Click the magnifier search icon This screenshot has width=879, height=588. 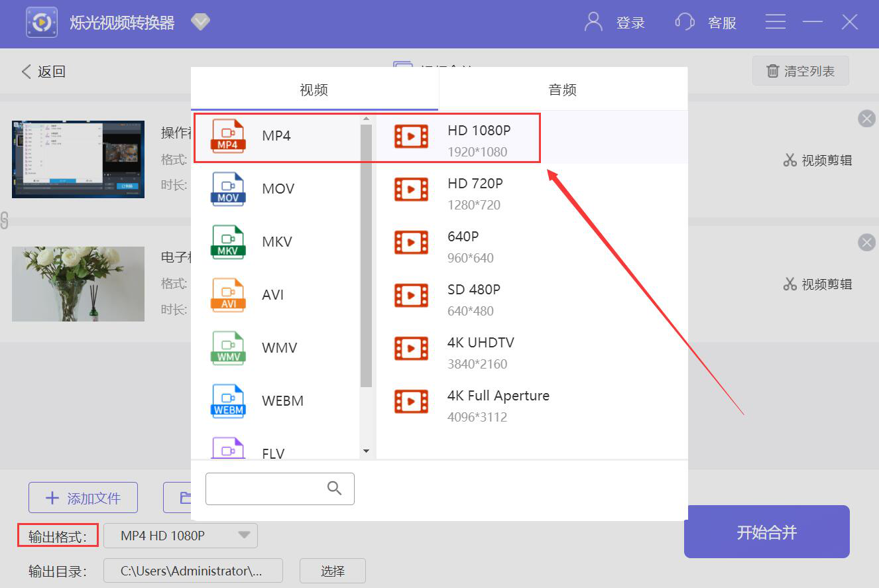click(335, 489)
